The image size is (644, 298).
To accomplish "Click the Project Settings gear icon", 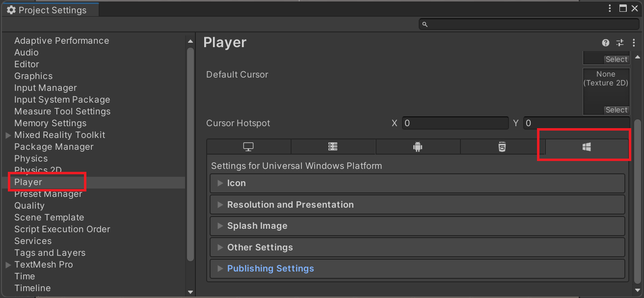I will tap(11, 9).
